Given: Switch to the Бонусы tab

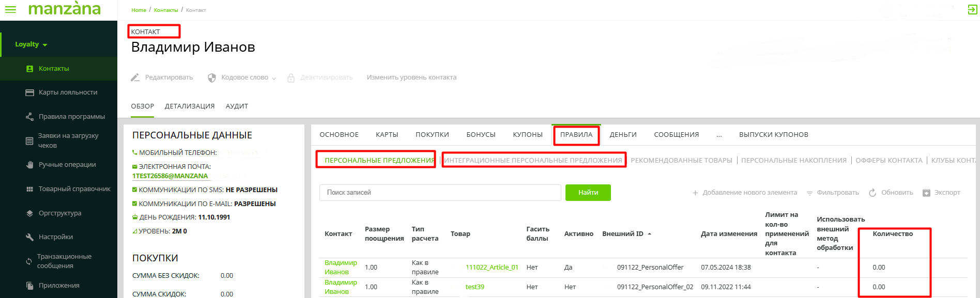Looking at the screenshot, I should coord(481,135).
